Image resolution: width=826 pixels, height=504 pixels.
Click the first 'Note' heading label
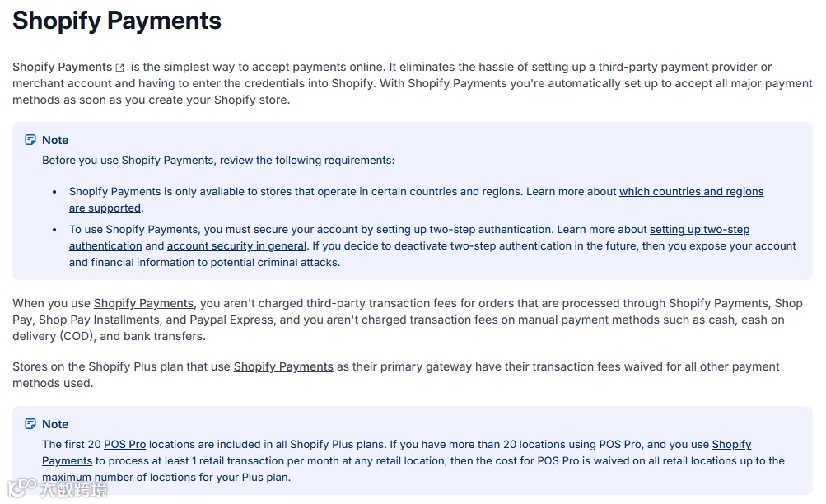55,140
